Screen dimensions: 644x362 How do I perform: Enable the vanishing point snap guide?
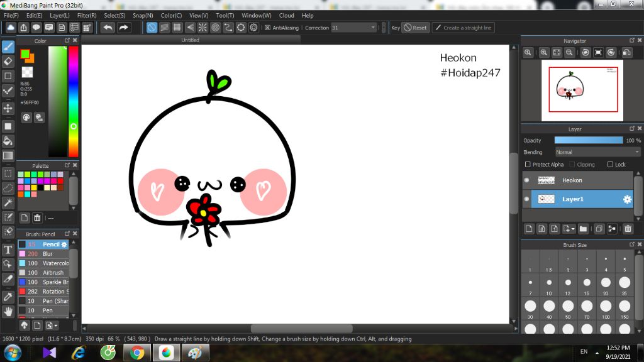[x=190, y=28]
